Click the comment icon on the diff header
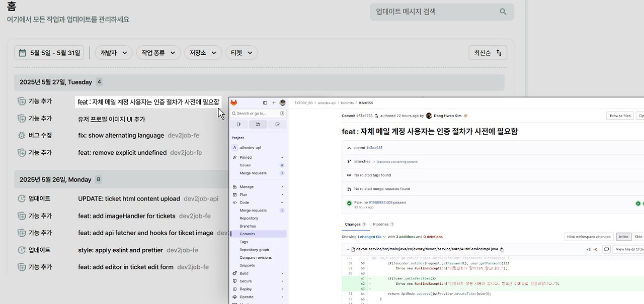Screen dimensions: 644x304 [607, 249]
